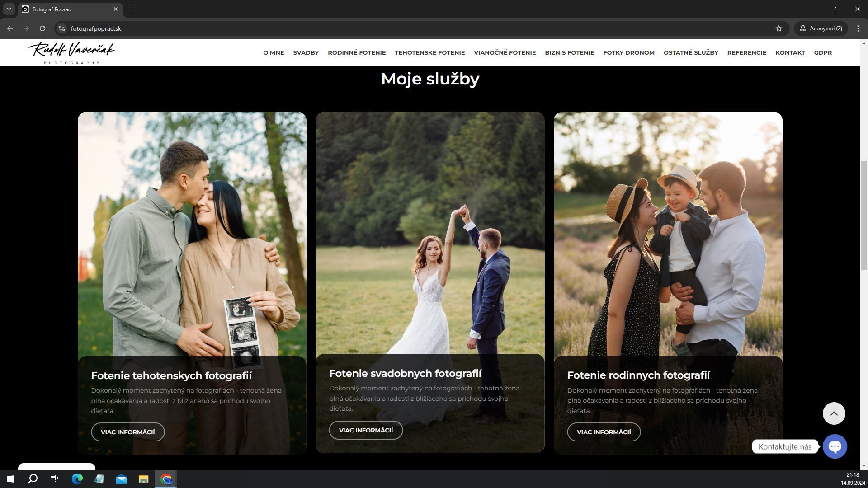868x488 pixels.
Task: Open the BIZNIS FOTENIE menu item
Action: (570, 53)
